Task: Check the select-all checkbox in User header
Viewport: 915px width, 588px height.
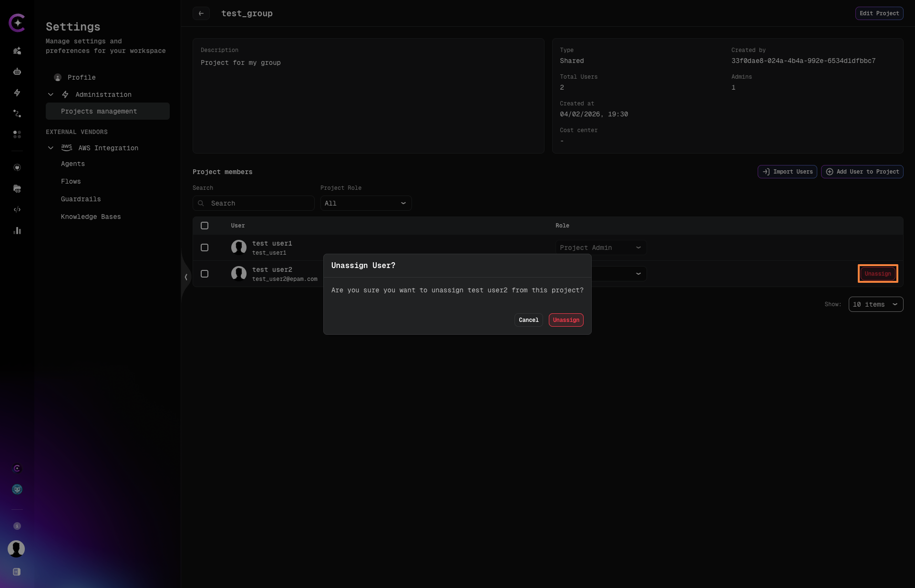Action: pyautogui.click(x=205, y=226)
